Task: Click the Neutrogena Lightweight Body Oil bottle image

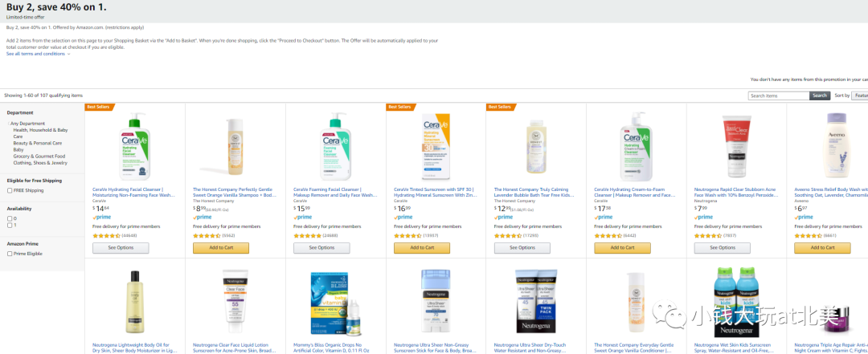Action: 135,303
